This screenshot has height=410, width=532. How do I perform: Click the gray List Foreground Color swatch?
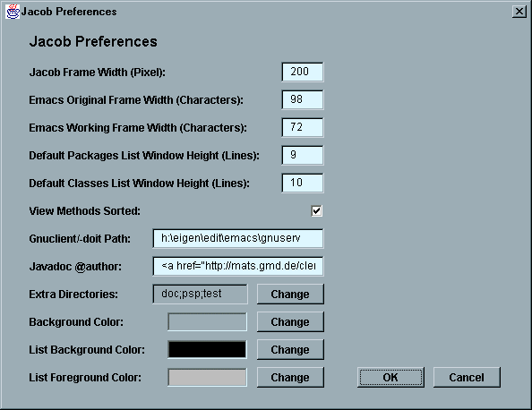pos(207,378)
